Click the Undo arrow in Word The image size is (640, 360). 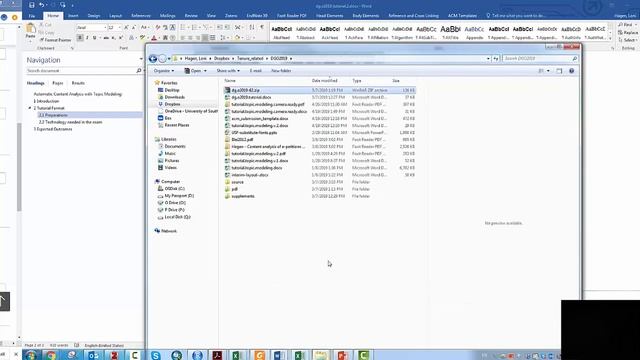(41, 5)
